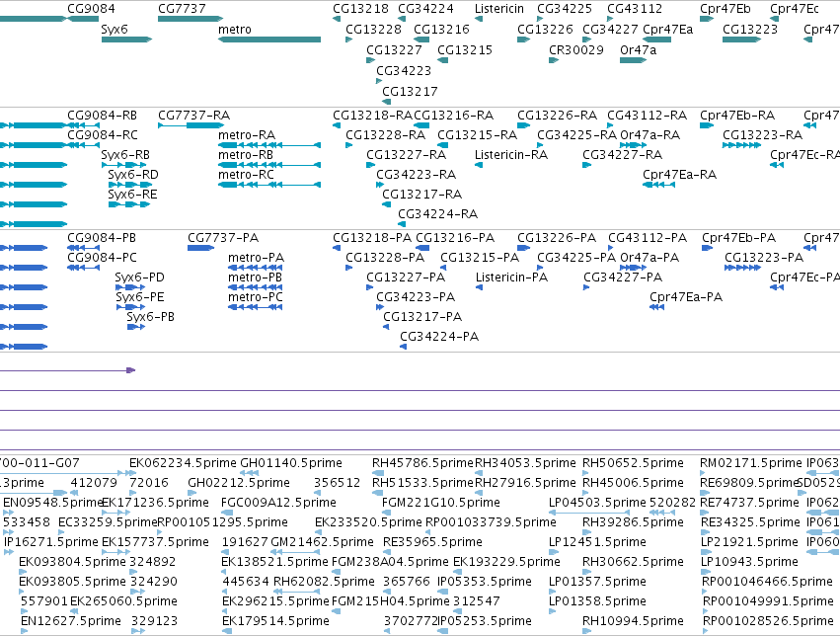Click the CG13217 gene label
The height and width of the screenshot is (636, 840).
click(x=410, y=92)
